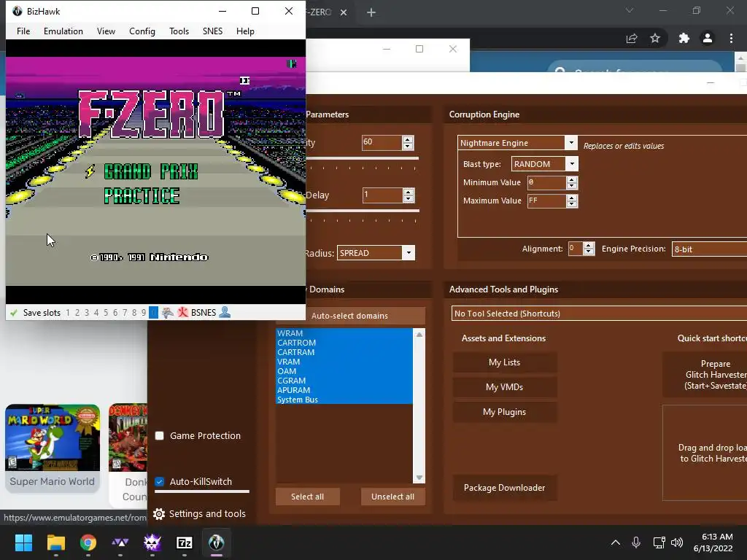Open the Nightmare Engine dropdown

tap(570, 143)
